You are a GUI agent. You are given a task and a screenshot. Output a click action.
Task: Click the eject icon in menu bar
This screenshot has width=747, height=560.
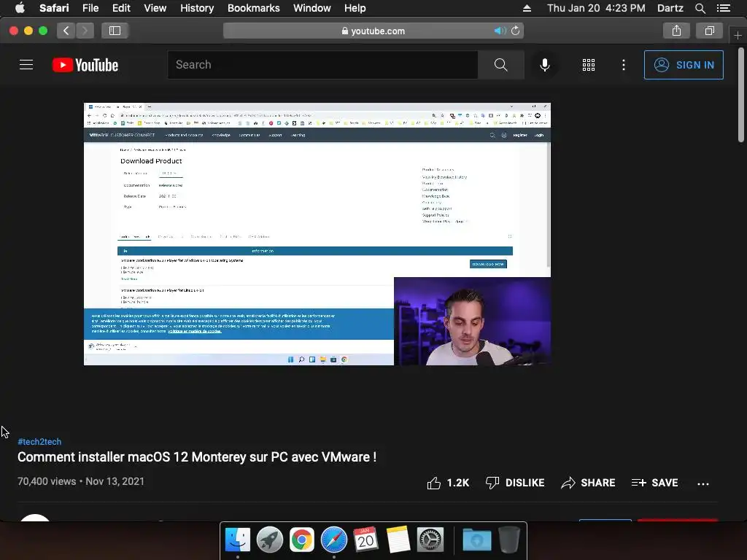click(527, 8)
